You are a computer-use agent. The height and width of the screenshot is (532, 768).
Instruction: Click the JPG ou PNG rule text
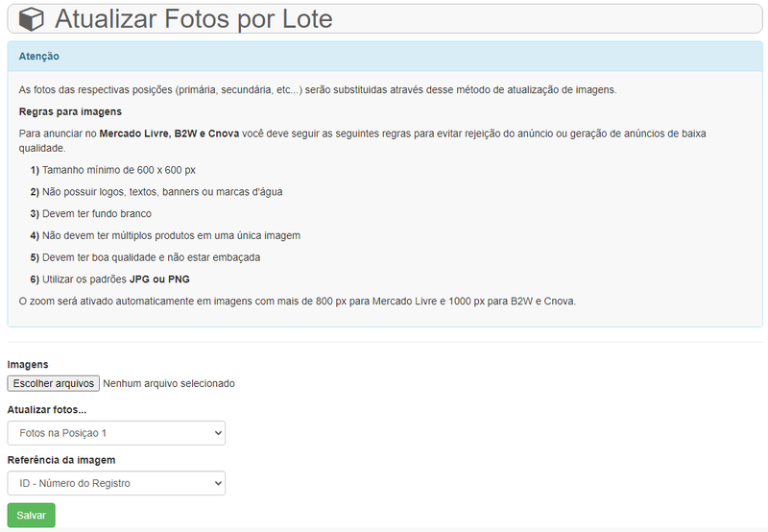pos(110,279)
